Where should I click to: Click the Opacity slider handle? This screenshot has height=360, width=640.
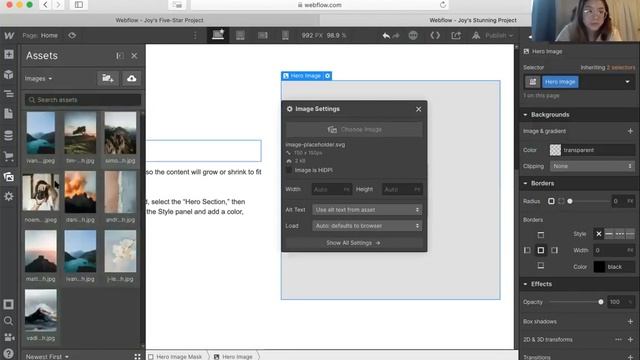click(x=600, y=302)
